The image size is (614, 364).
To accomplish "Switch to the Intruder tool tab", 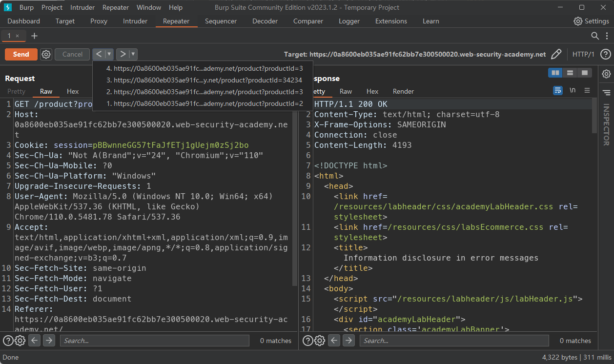I will pos(135,21).
